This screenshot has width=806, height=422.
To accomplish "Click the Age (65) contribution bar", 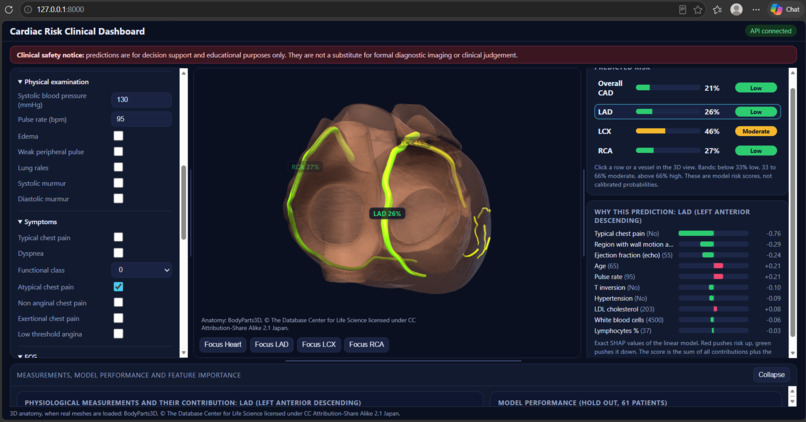I will pyautogui.click(x=713, y=266).
